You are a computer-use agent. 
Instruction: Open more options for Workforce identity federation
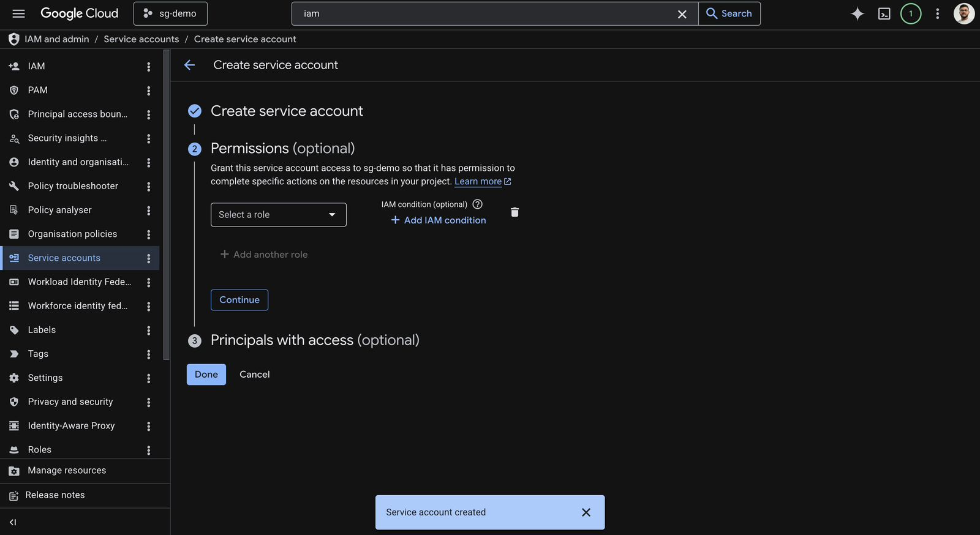[148, 307]
